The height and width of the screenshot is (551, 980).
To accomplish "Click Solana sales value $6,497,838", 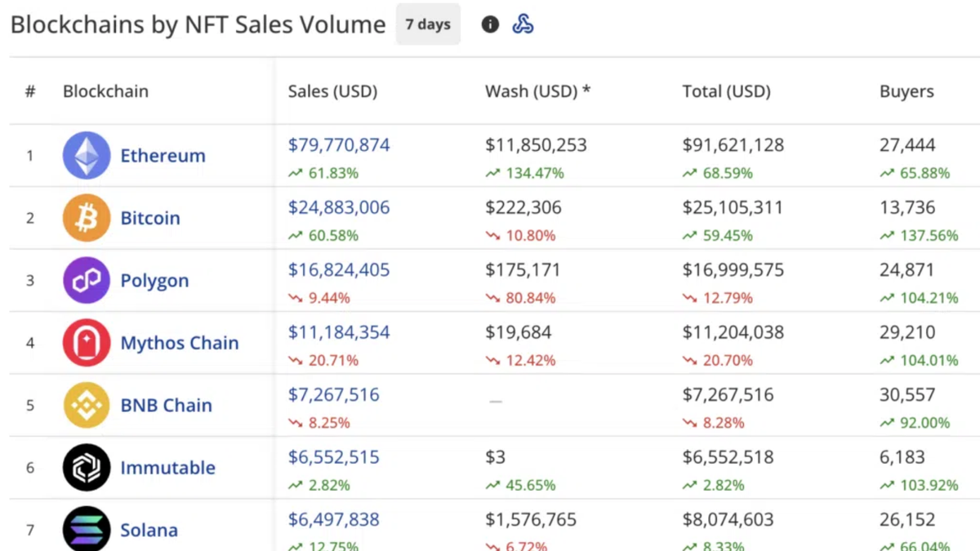I will tap(333, 520).
